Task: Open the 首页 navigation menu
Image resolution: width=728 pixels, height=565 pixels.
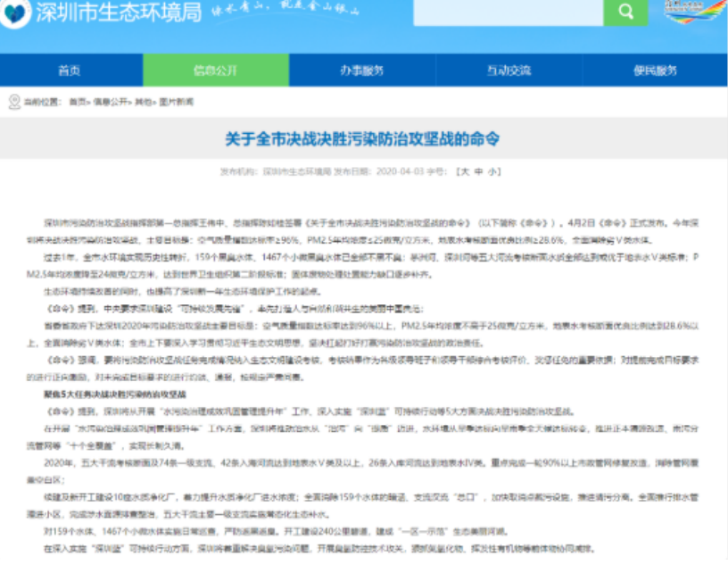Action: click(x=71, y=71)
